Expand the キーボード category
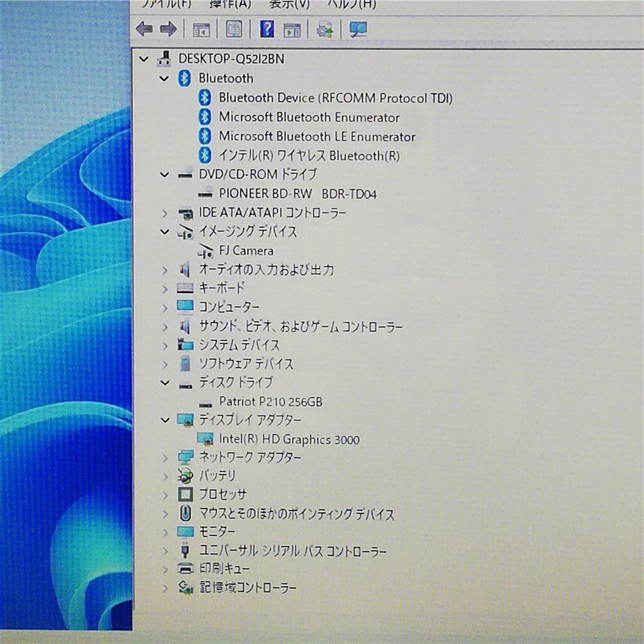644x644 pixels. tap(165, 289)
